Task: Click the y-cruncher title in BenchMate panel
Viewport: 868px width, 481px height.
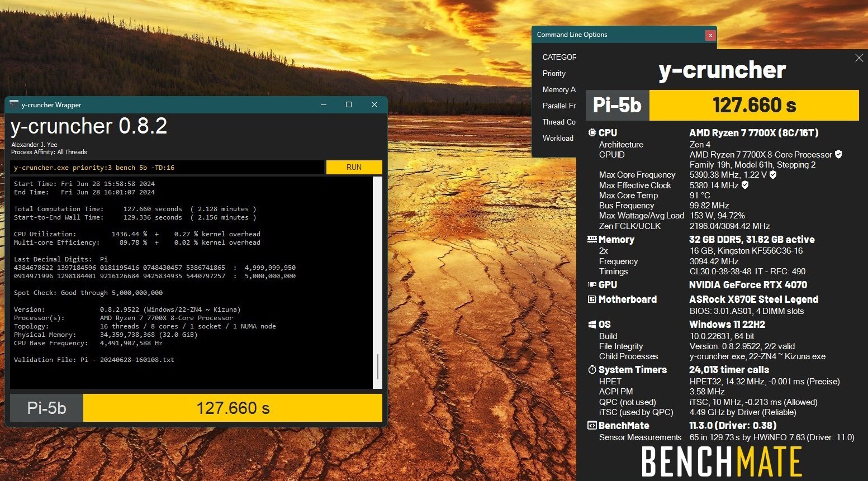Action: [722, 70]
